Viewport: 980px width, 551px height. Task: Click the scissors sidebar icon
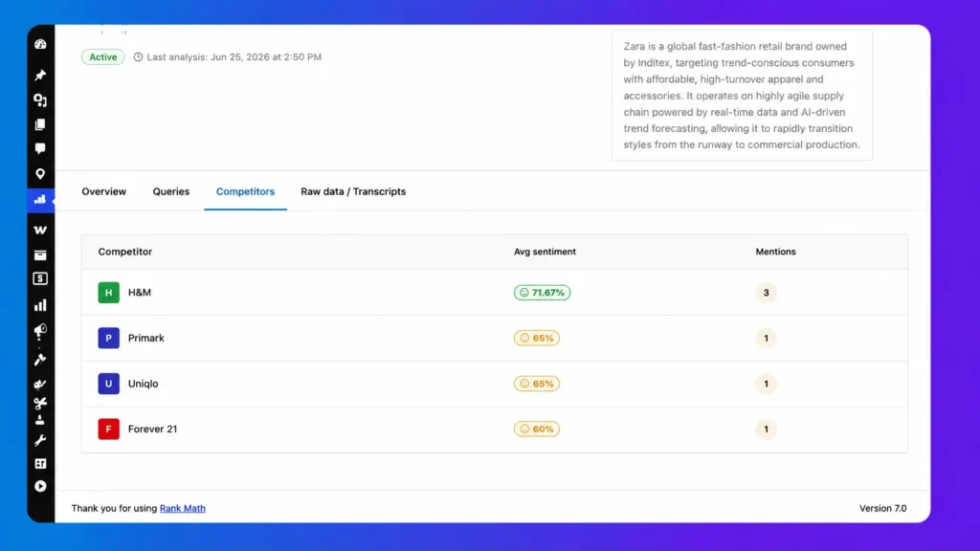(40, 404)
